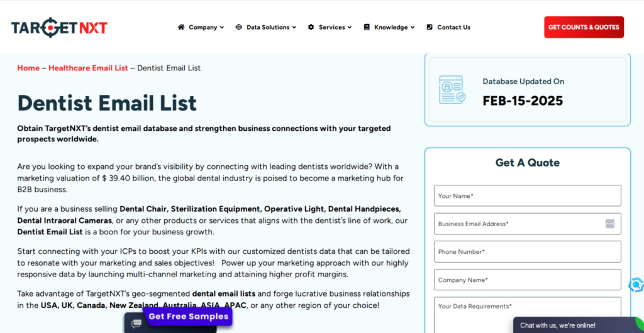Click the Knowledge book icon
Viewport: 644px width, 333px height.
(366, 27)
